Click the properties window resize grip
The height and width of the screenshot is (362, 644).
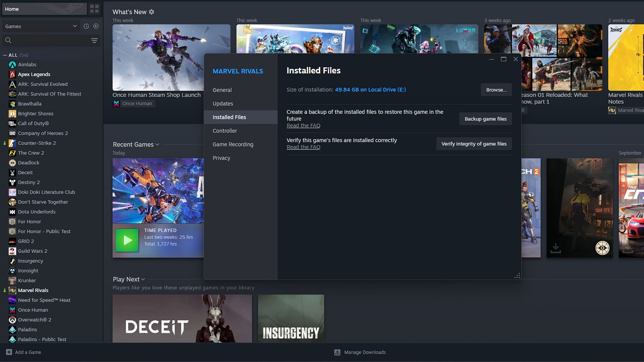point(517,276)
